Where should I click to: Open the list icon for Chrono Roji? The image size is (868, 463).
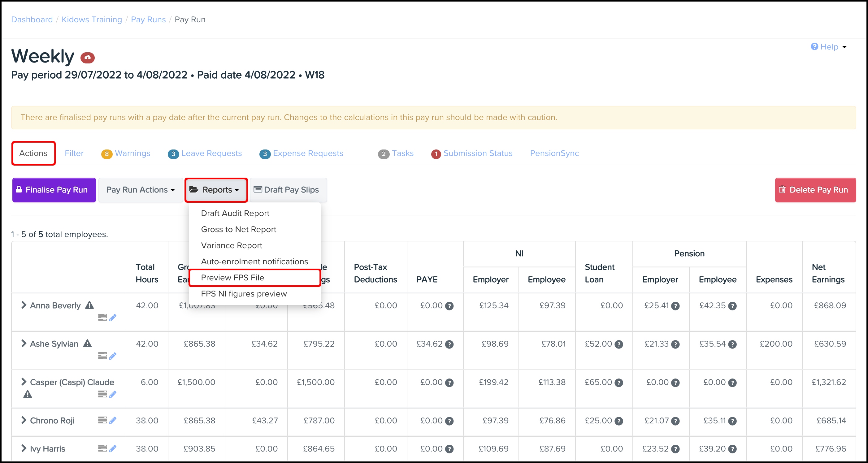pos(102,420)
